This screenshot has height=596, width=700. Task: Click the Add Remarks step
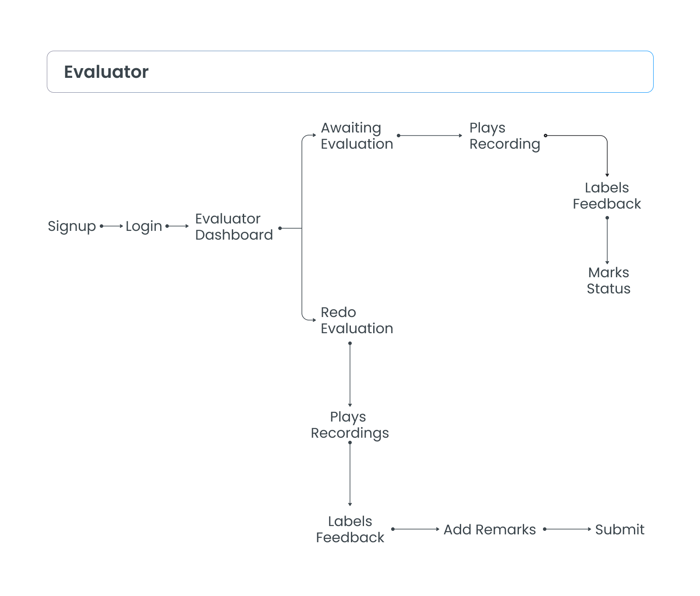pyautogui.click(x=490, y=530)
